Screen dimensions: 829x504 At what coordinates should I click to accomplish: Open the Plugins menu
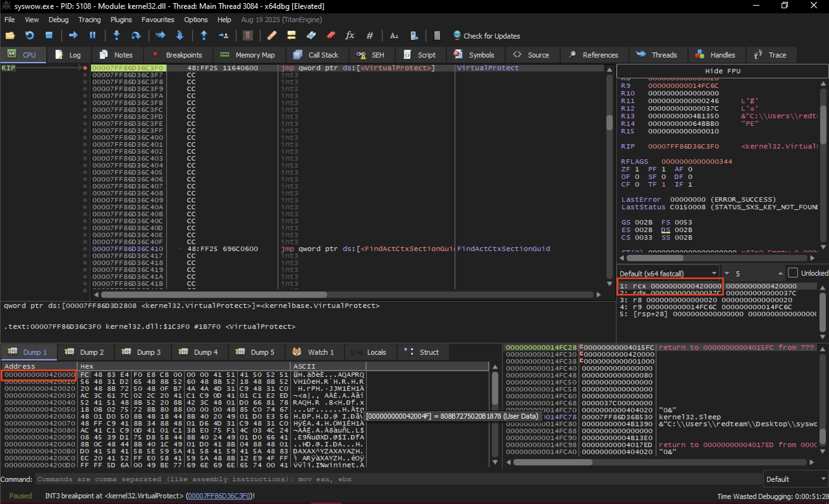(x=121, y=20)
